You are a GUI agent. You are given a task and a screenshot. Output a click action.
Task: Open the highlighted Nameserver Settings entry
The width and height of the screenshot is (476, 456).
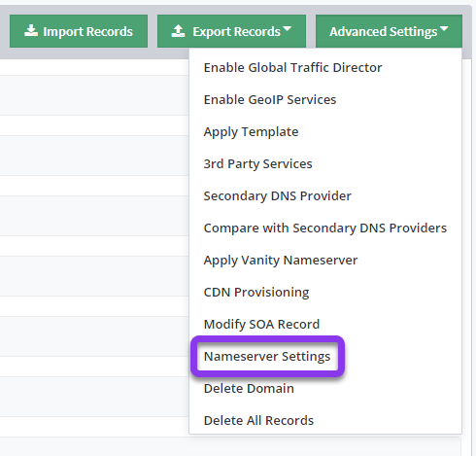tap(267, 356)
